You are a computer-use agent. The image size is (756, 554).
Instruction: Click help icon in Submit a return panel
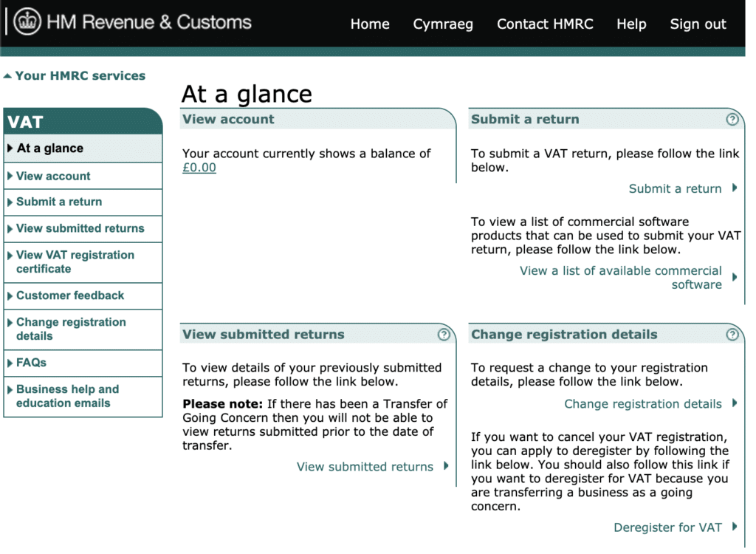[732, 119]
